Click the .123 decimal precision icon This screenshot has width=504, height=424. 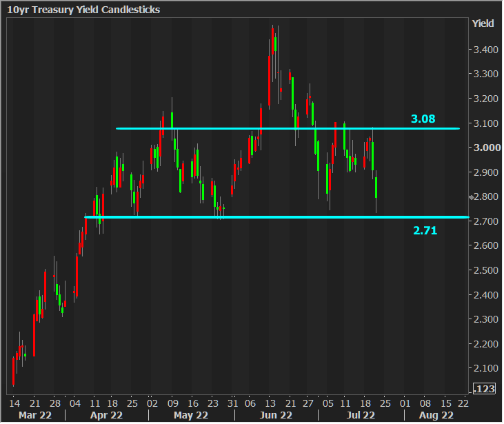coord(485,390)
